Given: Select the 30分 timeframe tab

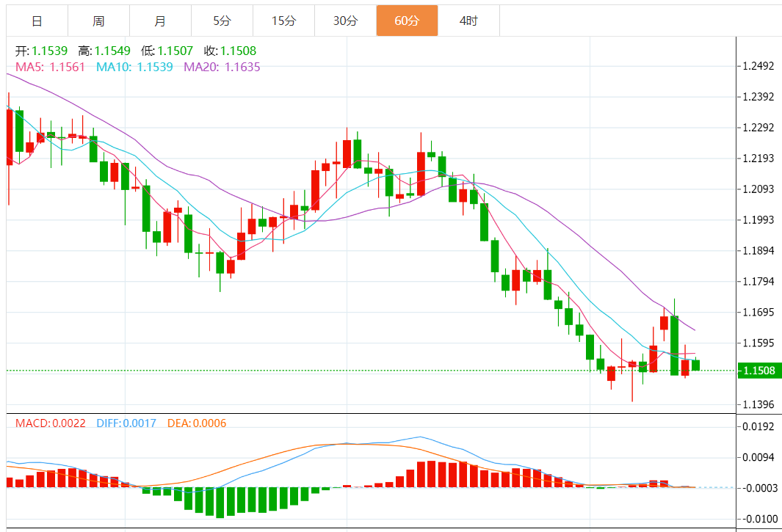Looking at the screenshot, I should pyautogui.click(x=346, y=21).
